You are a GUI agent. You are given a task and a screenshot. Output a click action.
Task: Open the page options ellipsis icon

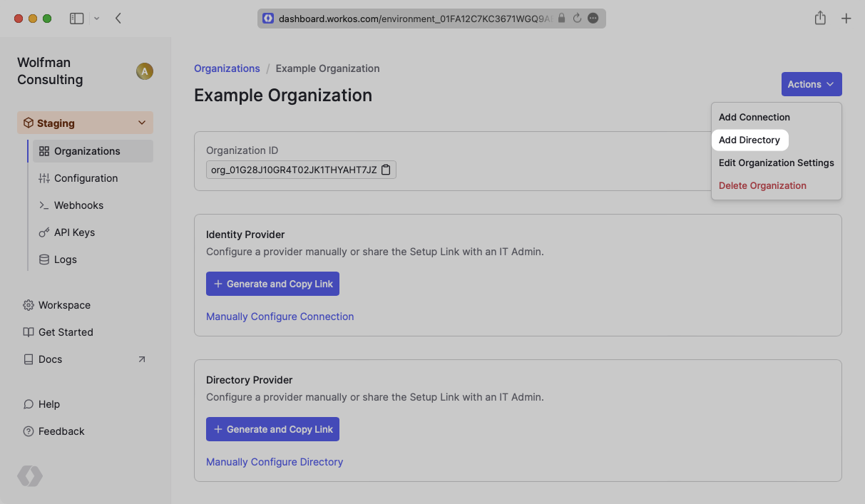pos(593,19)
